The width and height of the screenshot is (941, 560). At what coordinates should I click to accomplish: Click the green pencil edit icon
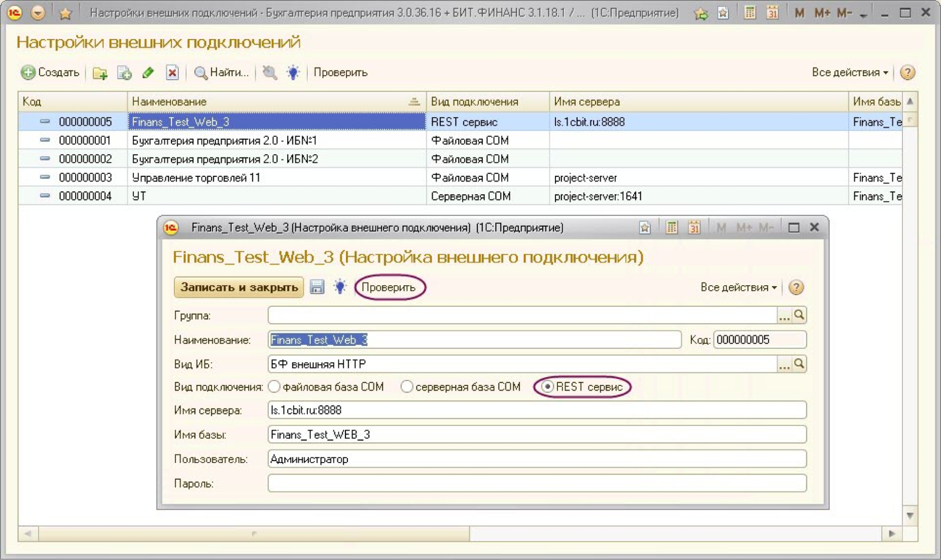(148, 72)
